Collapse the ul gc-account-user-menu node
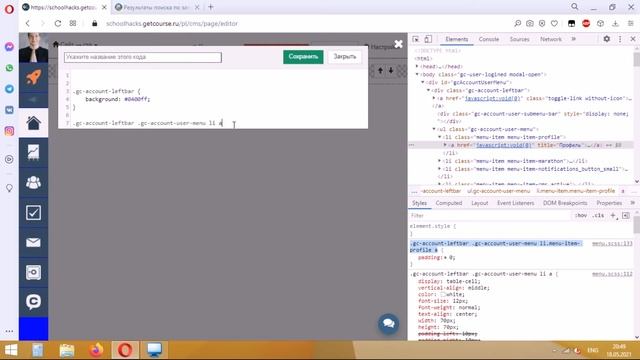 (434, 129)
